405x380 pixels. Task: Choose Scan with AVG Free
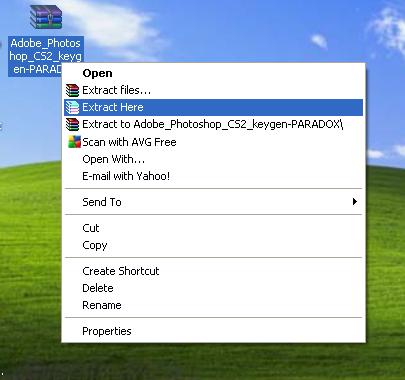tap(213, 142)
